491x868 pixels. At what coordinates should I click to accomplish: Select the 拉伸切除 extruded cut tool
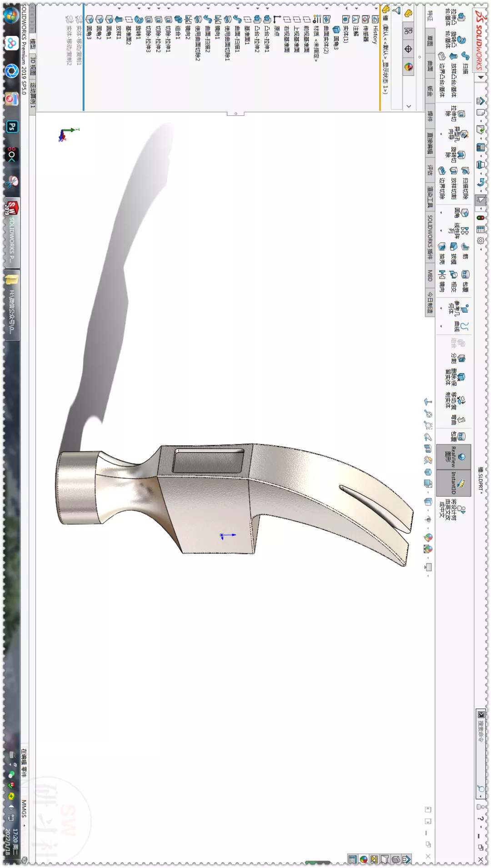[455, 114]
